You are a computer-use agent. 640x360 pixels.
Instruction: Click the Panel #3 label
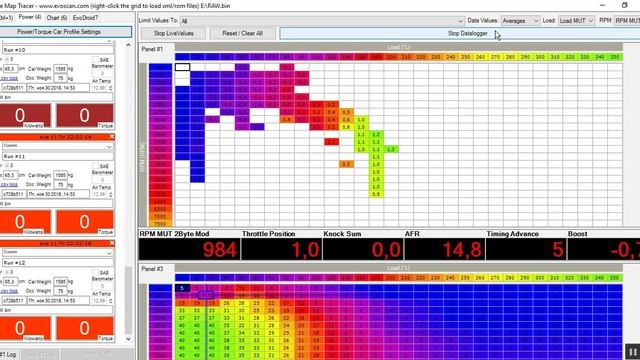click(x=152, y=269)
